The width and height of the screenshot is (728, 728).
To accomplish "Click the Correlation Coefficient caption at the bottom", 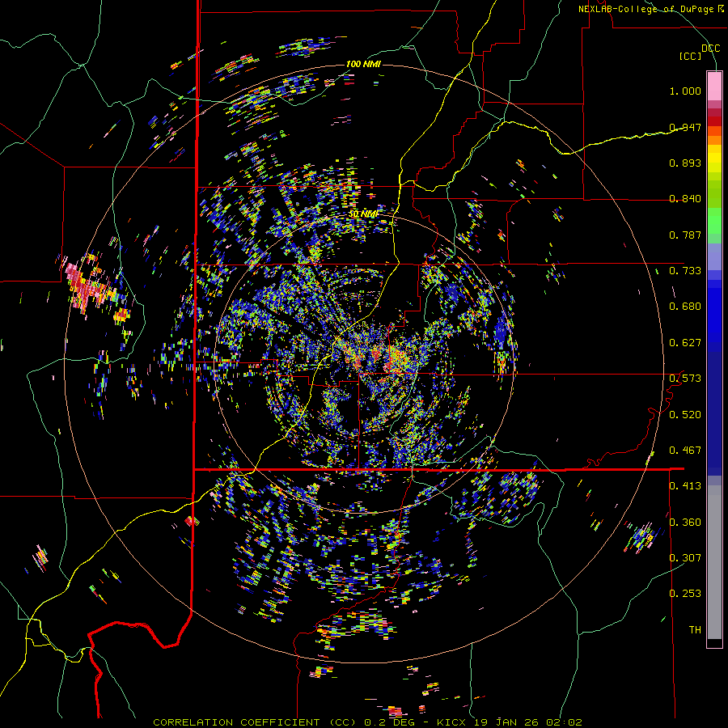I will click(367, 722).
